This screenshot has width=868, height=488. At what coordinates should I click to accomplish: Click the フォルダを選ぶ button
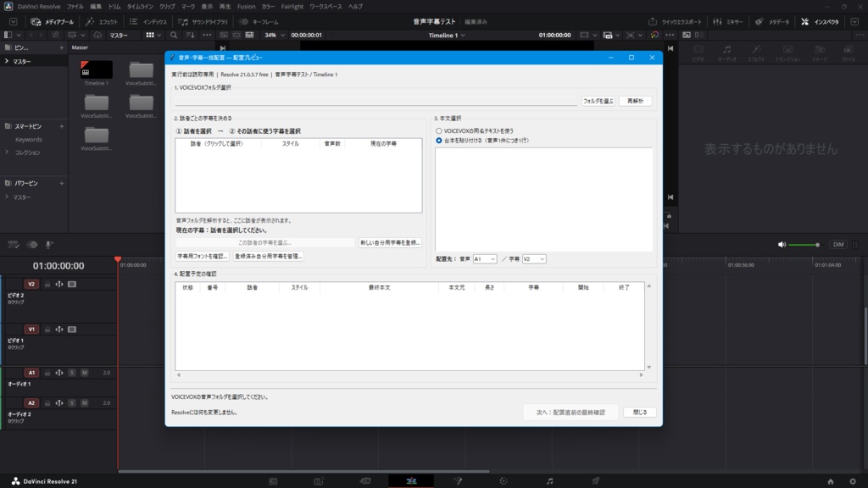click(598, 102)
